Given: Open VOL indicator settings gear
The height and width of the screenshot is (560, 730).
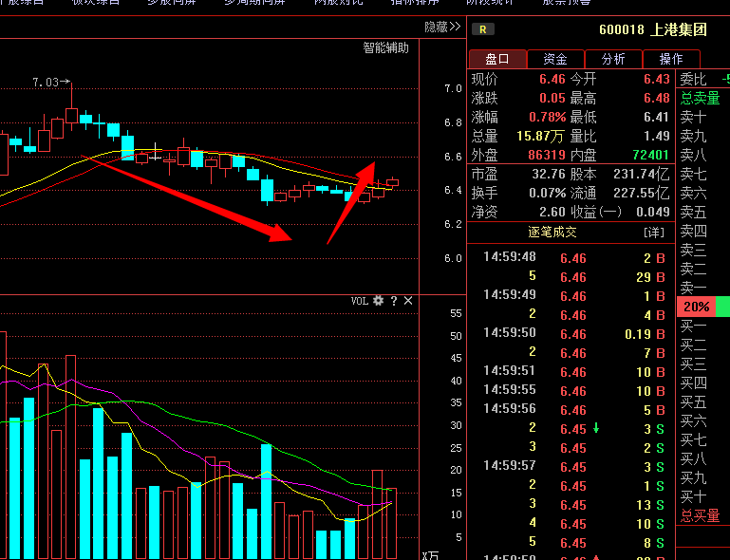Looking at the screenshot, I should [x=378, y=301].
